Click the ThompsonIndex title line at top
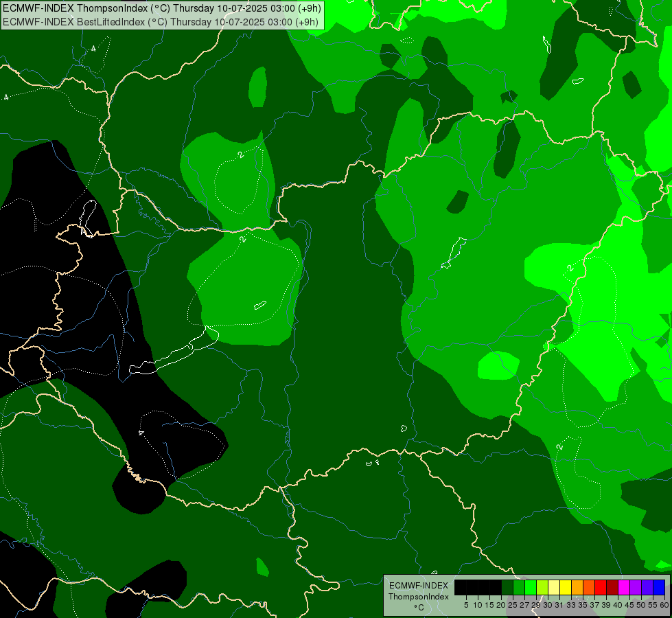This screenshot has height=618, width=672. click(162, 8)
